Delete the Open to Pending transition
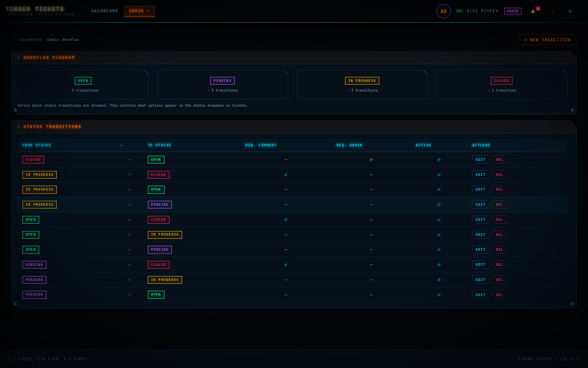 pos(500,249)
